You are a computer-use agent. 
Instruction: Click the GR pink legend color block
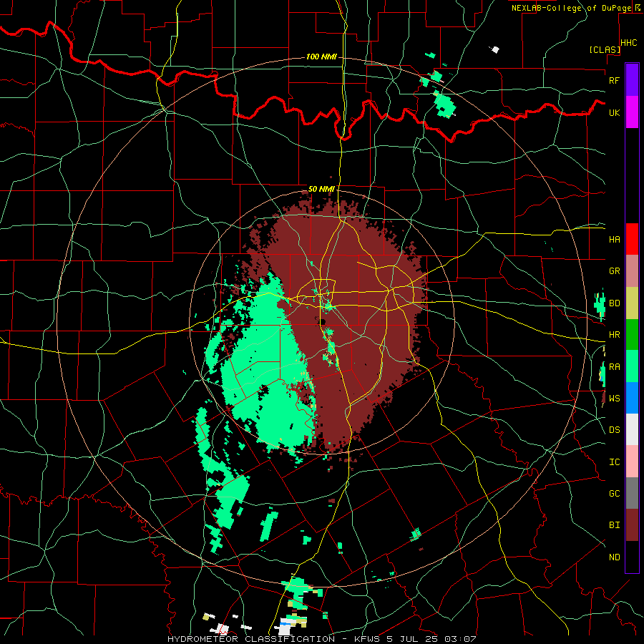coord(632,271)
